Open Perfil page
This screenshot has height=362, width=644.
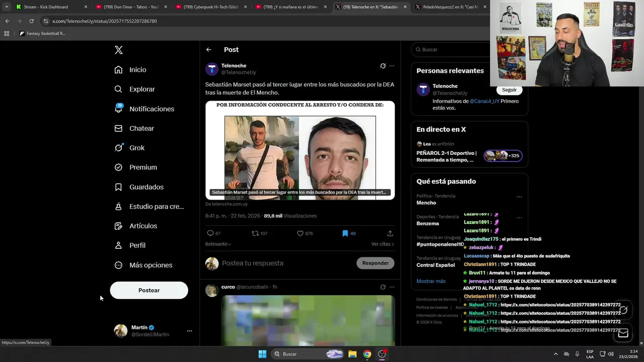click(x=130, y=245)
